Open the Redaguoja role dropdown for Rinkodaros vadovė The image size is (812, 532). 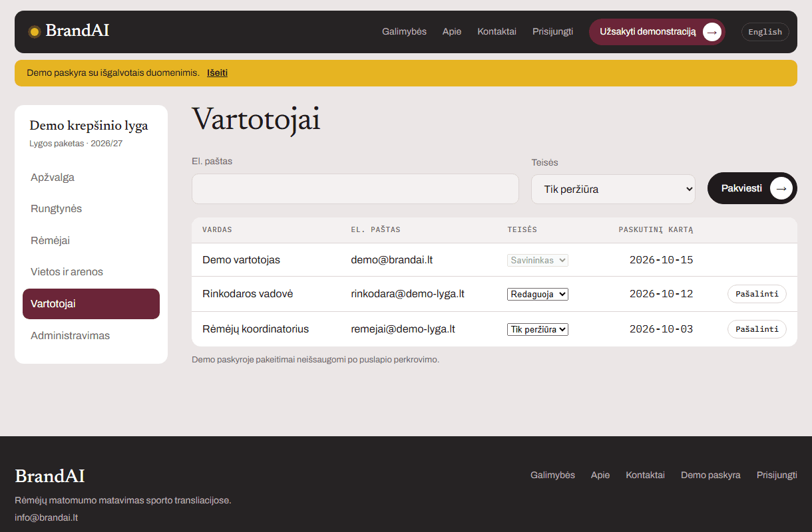(538, 294)
